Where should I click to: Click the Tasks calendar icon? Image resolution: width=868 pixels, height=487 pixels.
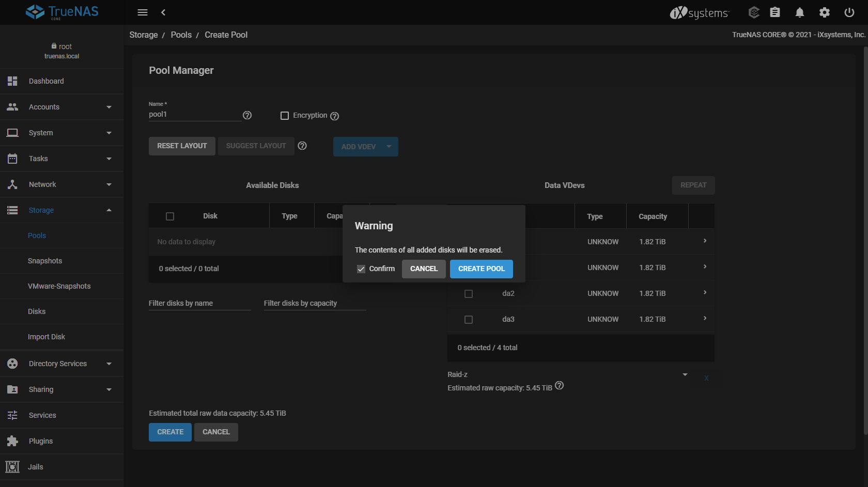12,159
